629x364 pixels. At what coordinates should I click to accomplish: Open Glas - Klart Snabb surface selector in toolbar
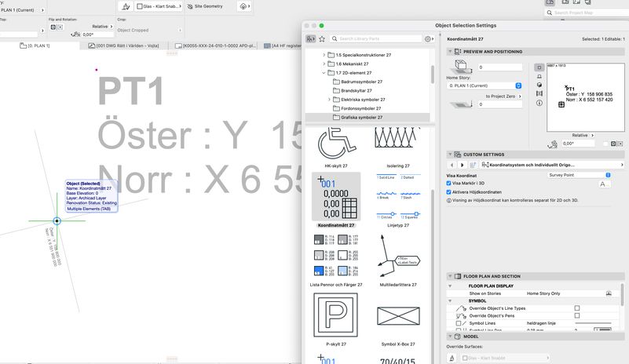point(159,6)
